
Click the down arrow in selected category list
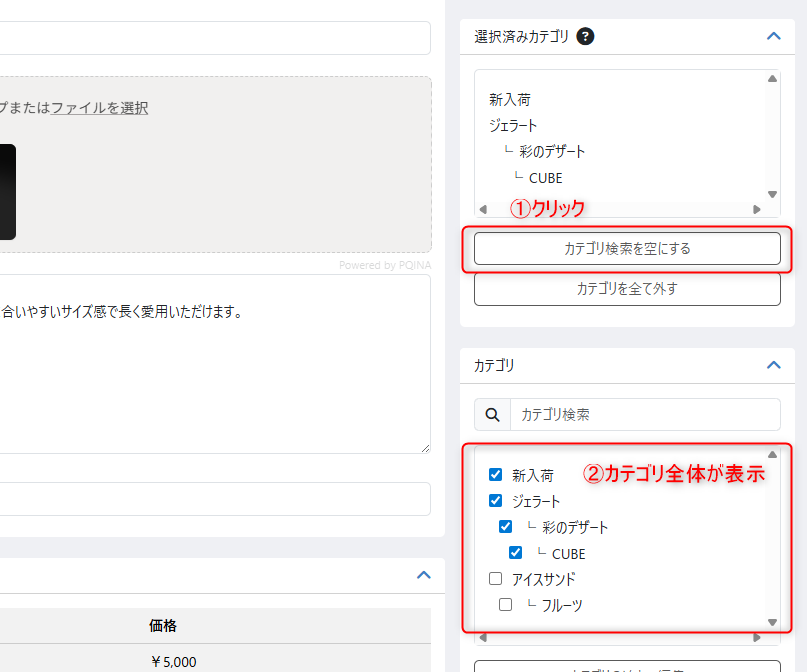772,195
